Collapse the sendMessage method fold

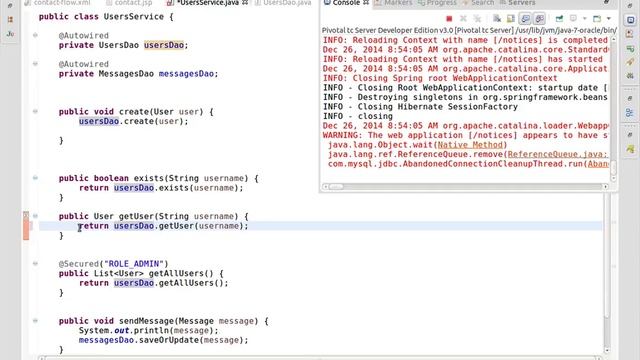35,321
